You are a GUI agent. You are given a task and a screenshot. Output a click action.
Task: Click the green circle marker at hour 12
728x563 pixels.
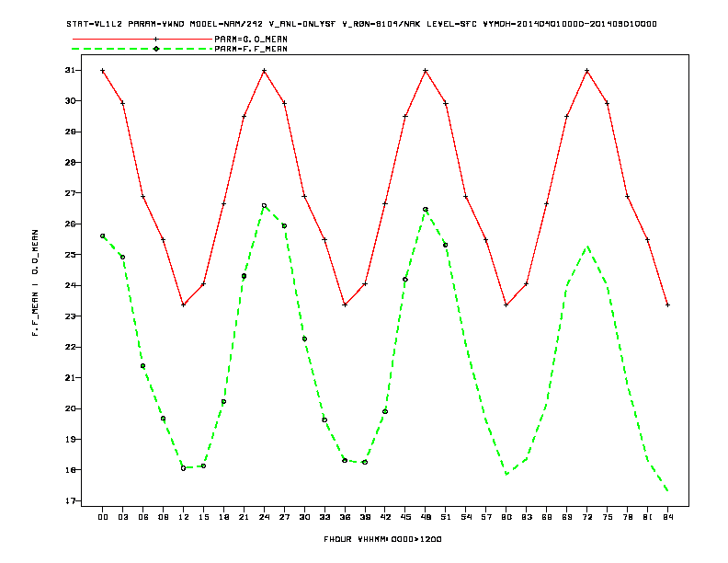point(184,468)
